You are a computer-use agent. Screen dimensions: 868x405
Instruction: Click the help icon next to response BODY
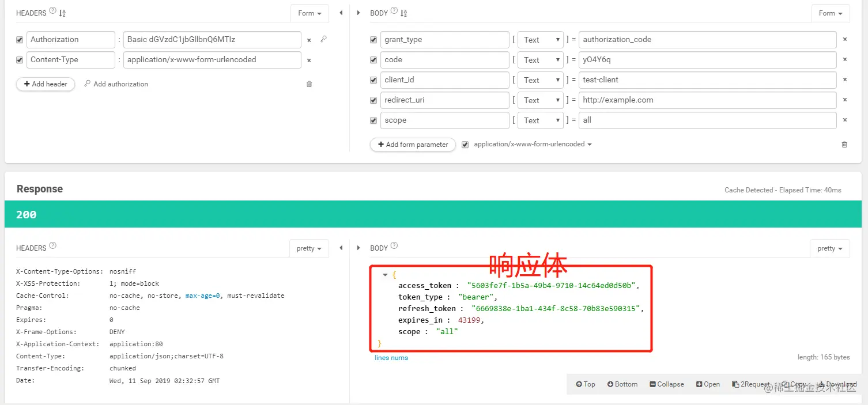pyautogui.click(x=394, y=245)
